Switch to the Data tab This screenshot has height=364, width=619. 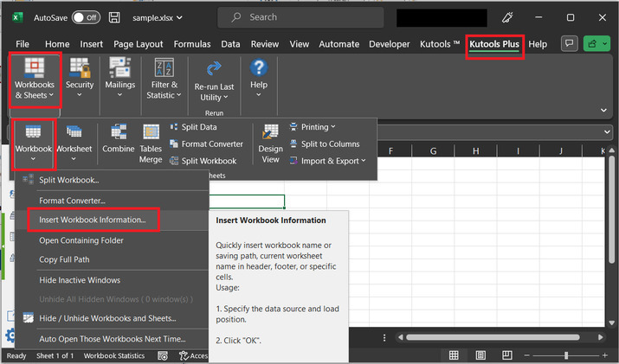[230, 44]
